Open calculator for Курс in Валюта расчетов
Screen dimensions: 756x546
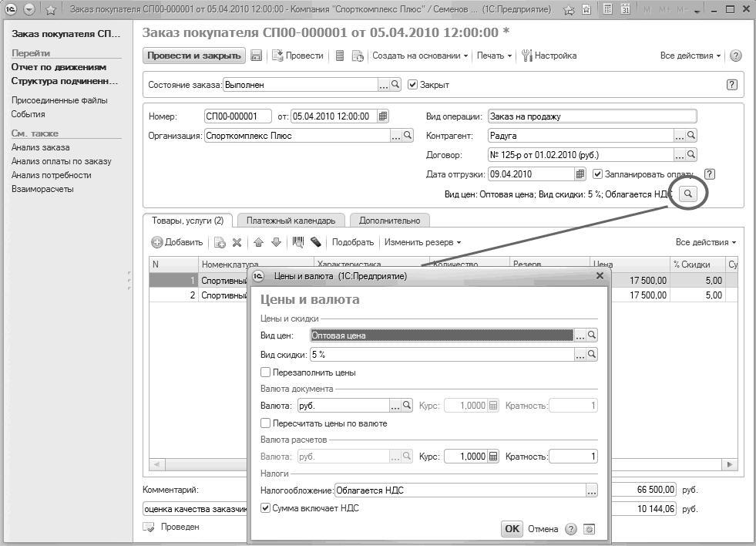tap(492, 457)
